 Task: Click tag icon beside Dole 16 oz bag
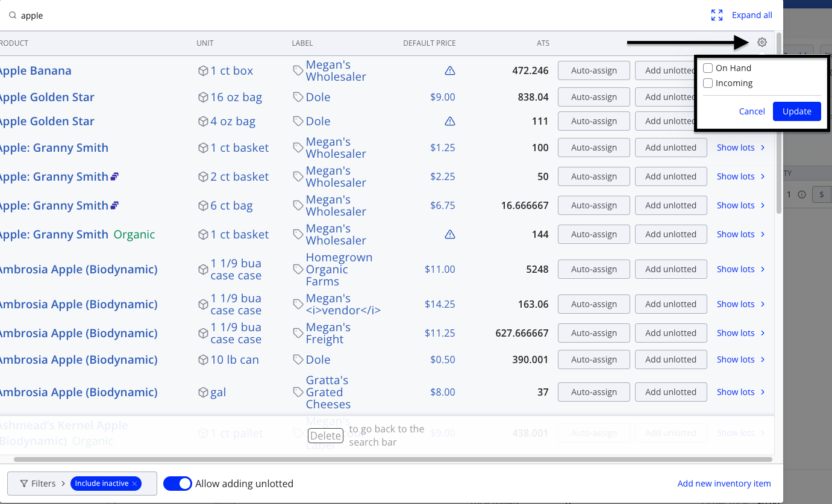[x=298, y=97]
